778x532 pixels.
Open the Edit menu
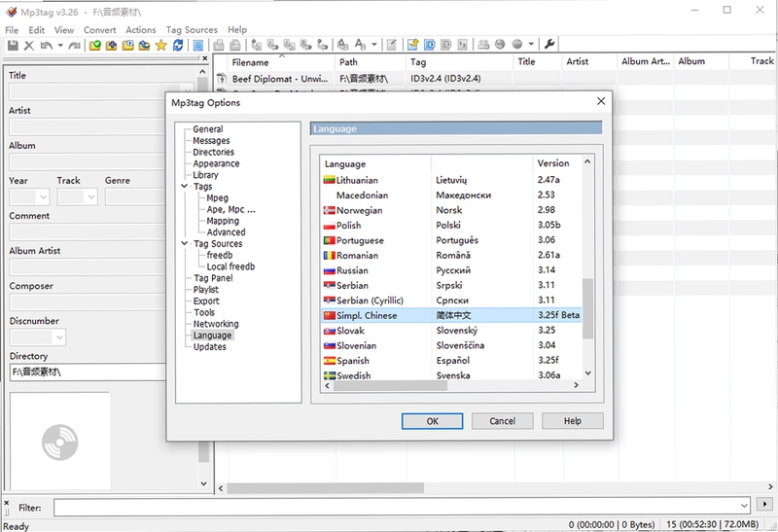(36, 30)
